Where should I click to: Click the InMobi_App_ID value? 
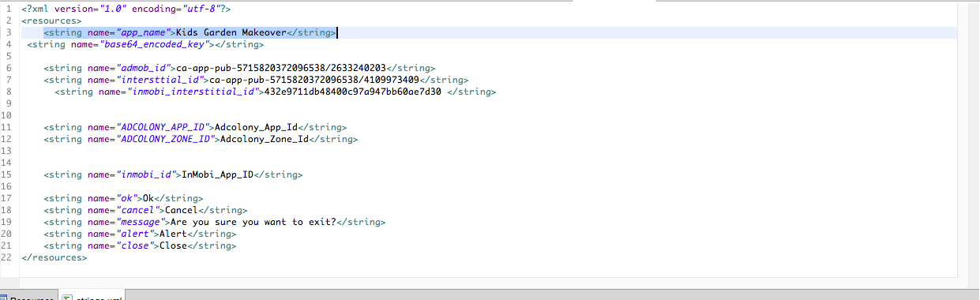[x=216, y=174]
